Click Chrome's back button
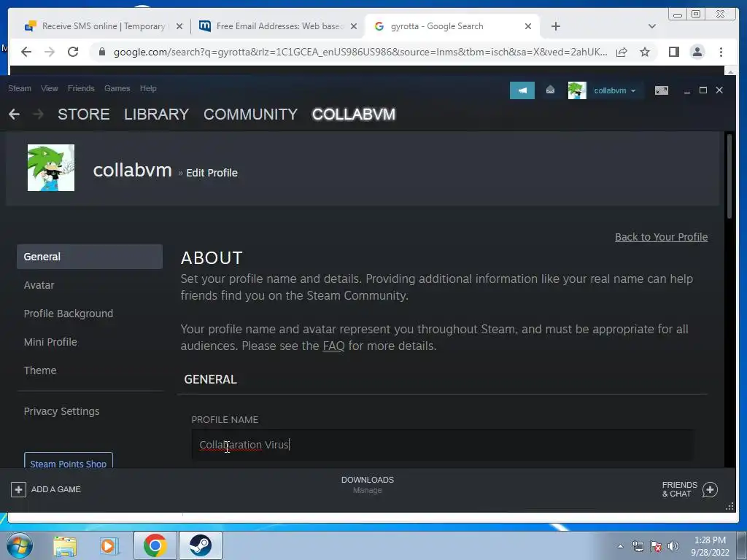The image size is (747, 560). [27, 52]
